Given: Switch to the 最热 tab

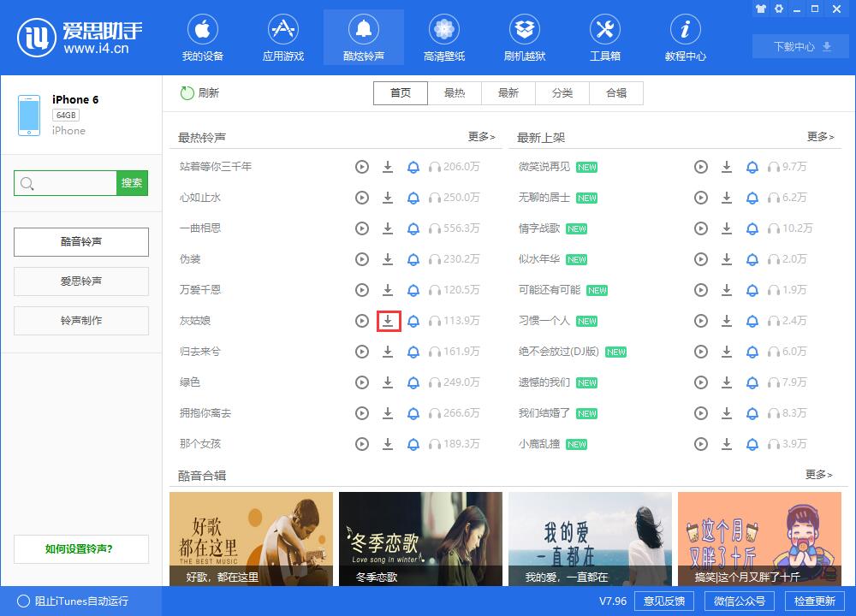Looking at the screenshot, I should click(454, 93).
